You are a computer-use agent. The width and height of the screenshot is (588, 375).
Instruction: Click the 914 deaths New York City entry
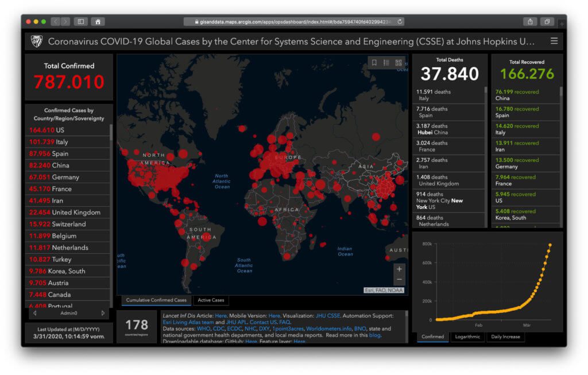pos(448,200)
